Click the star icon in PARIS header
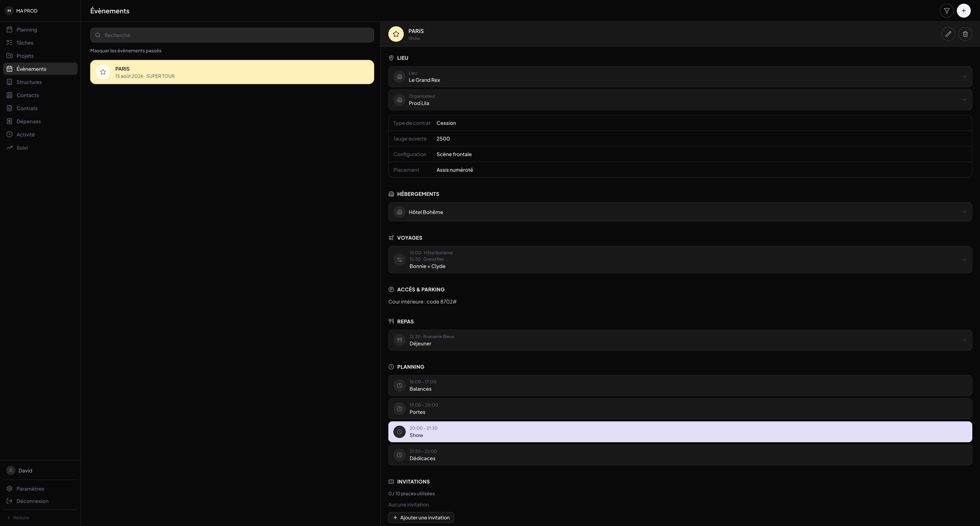The width and height of the screenshot is (980, 526). pos(396,34)
